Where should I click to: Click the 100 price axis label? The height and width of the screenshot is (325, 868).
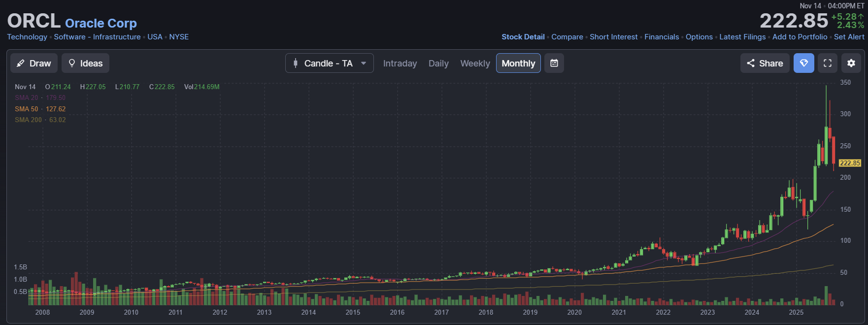845,240
